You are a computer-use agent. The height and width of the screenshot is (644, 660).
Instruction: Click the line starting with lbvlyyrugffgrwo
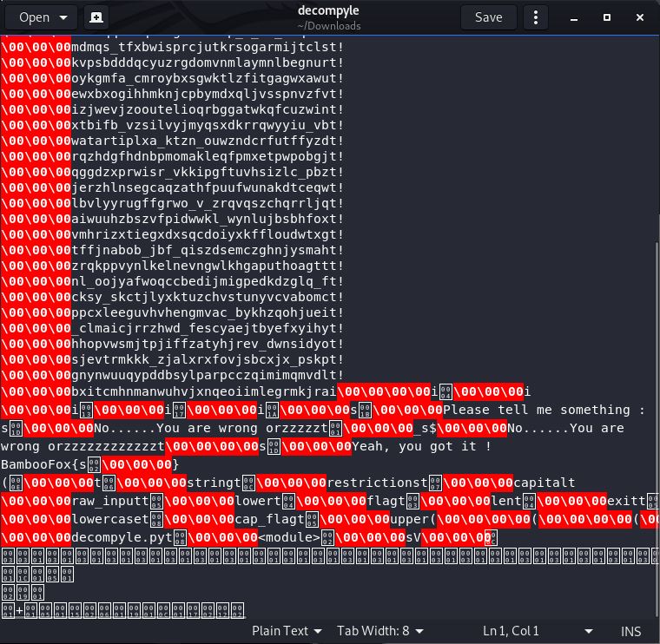click(x=172, y=203)
